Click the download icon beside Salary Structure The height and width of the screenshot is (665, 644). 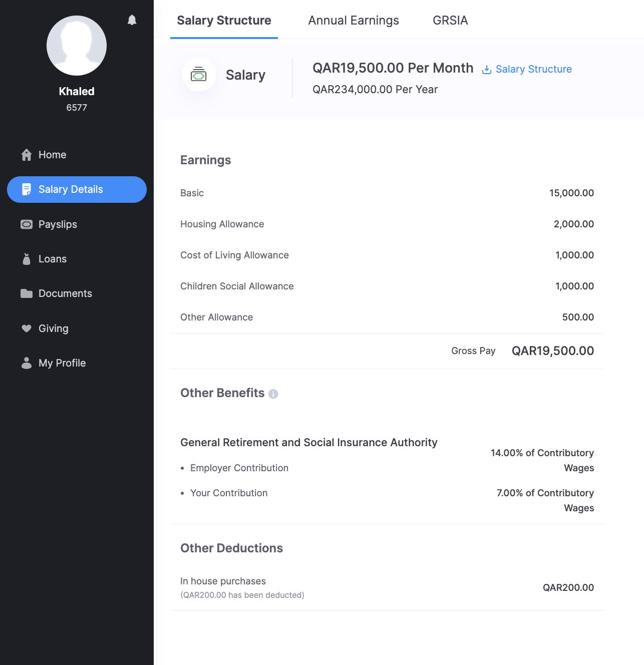pyautogui.click(x=486, y=70)
